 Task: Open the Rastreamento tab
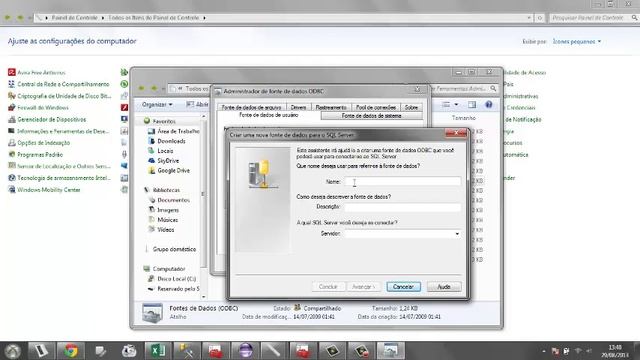331,107
